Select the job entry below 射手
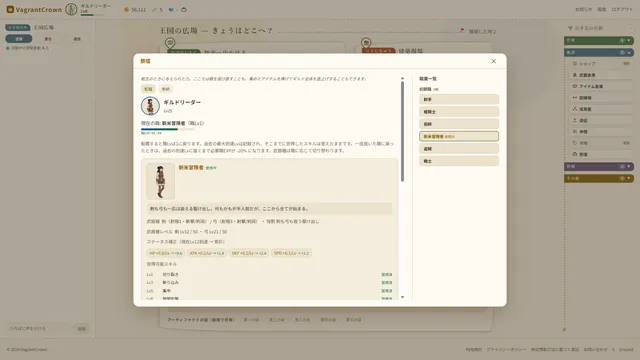Image resolution: width=640 pixels, height=360 pixels. 459,112
